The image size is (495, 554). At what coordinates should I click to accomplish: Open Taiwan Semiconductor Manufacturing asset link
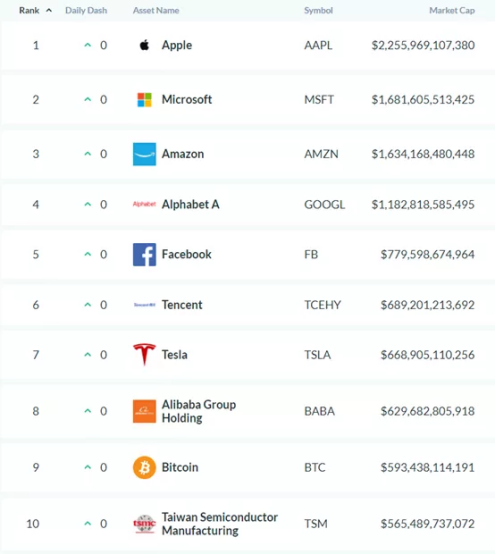coord(219,524)
